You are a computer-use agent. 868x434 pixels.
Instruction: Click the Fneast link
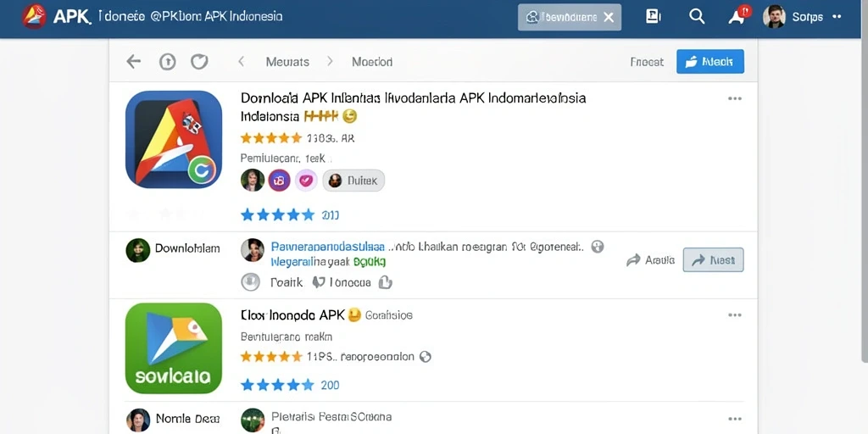[x=647, y=62]
